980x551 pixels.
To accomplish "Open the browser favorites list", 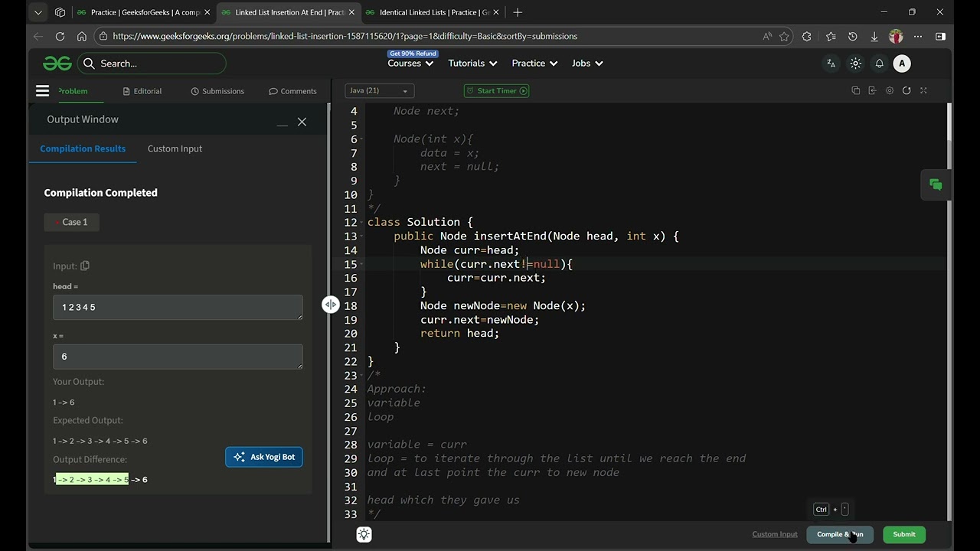I will coord(831,36).
